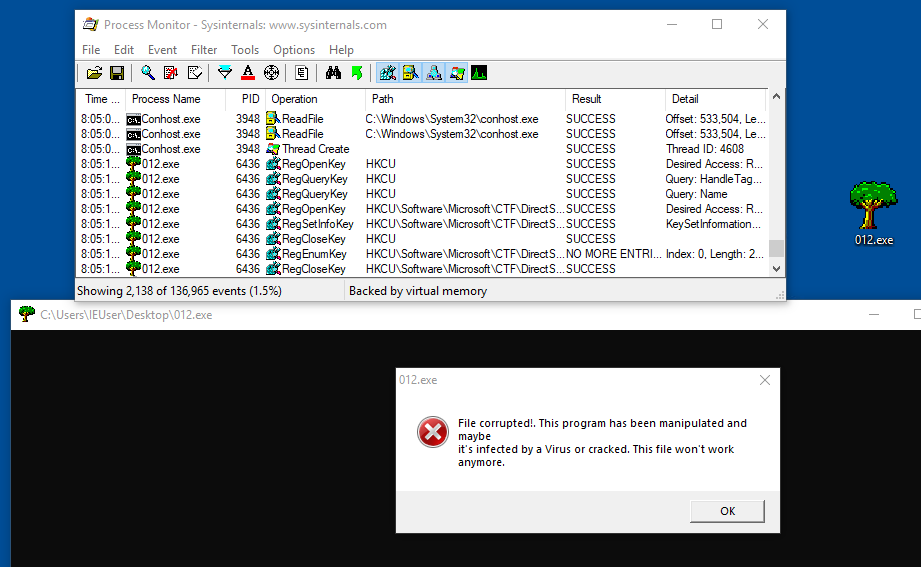Click 'Showing 2,138 of 136,965 events' status text
This screenshot has width=921, height=567.
point(179,291)
